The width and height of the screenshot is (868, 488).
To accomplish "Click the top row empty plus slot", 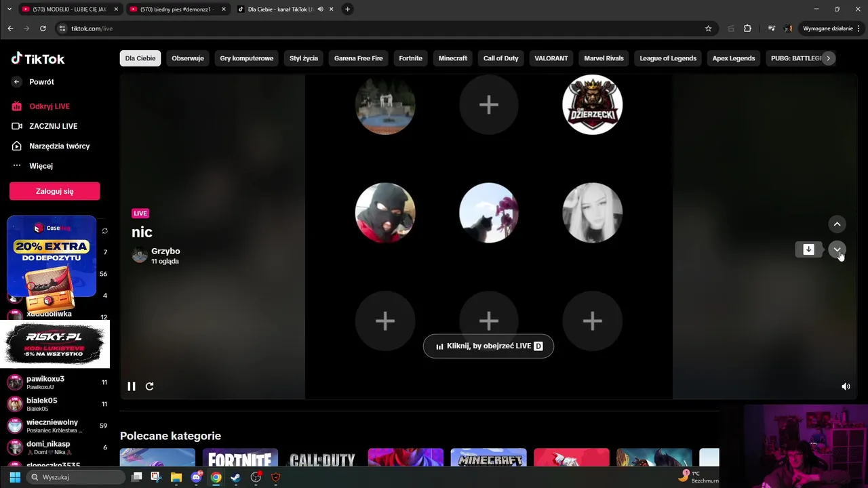I will point(489,104).
